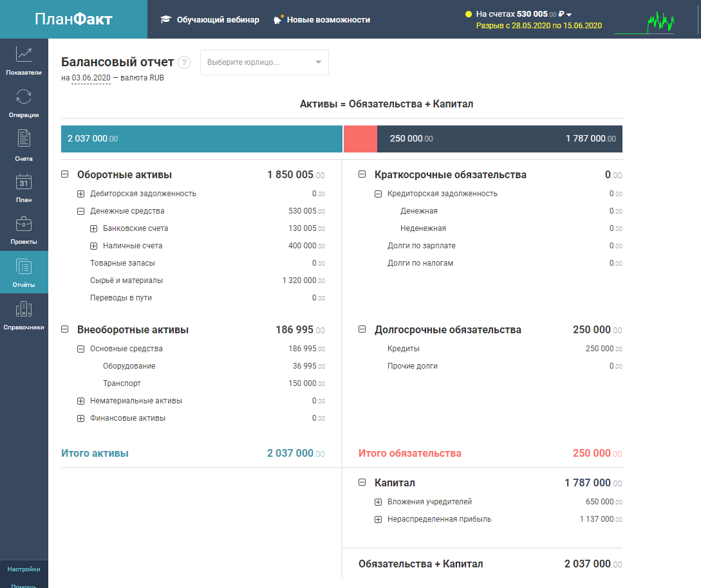
Task: Click Денежная payables row
Action: pos(511,211)
